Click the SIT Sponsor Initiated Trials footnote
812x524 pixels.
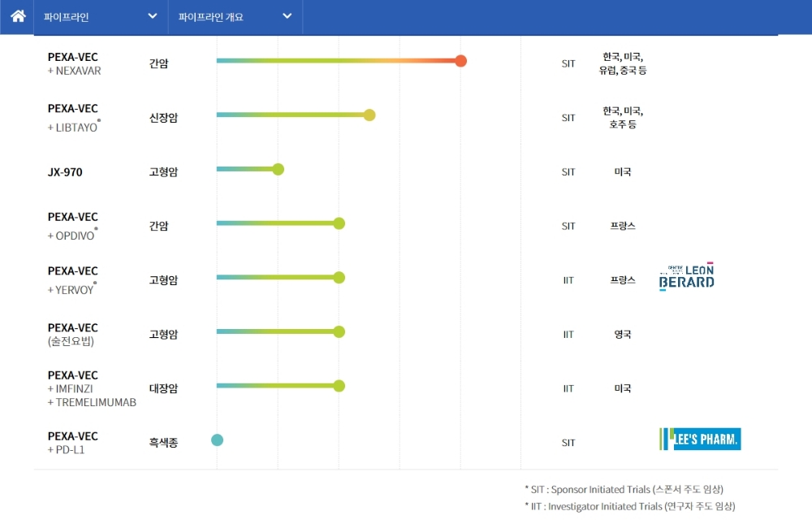coord(624,489)
